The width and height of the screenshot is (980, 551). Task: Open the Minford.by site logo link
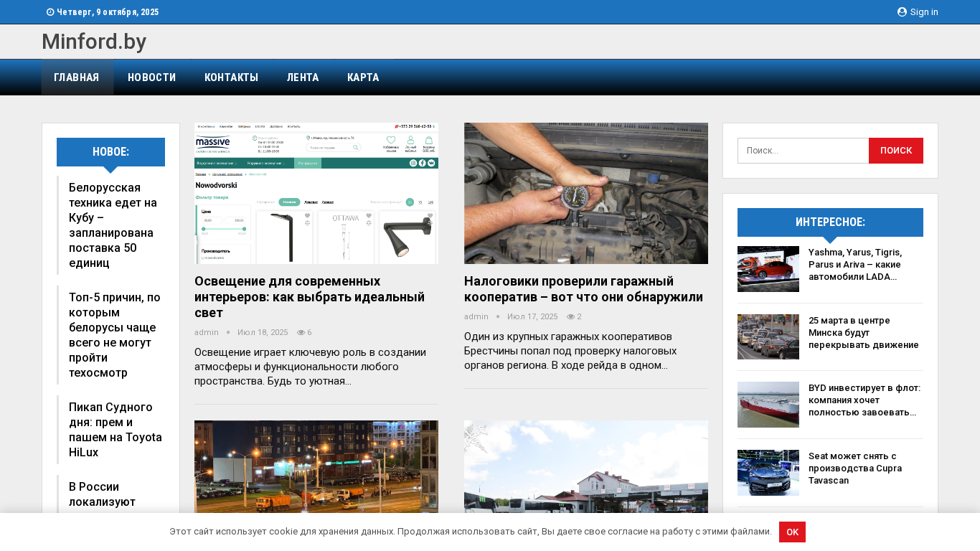94,42
